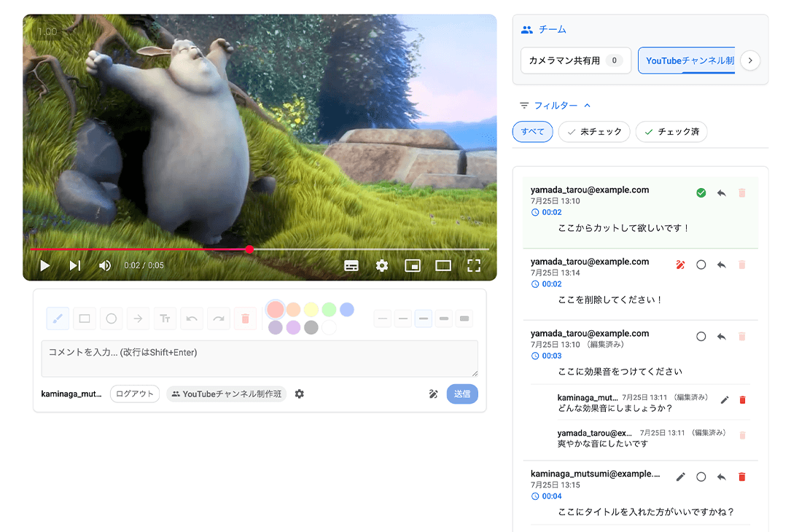Click the チーム heading
This screenshot has width=791, height=532.
[x=553, y=30]
